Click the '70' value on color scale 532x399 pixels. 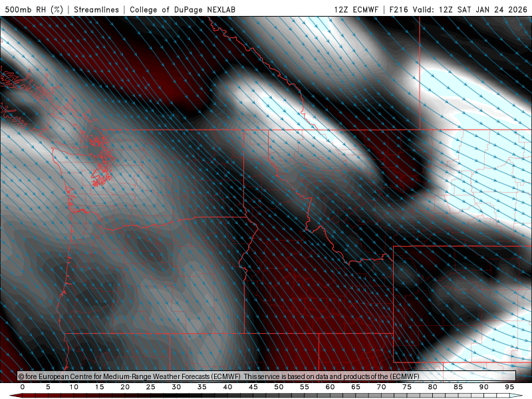[x=381, y=387]
